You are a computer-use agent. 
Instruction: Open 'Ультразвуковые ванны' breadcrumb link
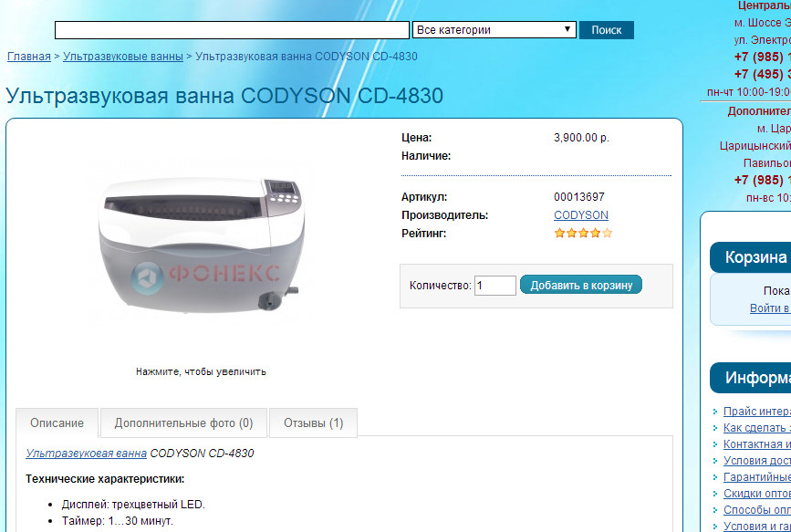[x=122, y=57]
